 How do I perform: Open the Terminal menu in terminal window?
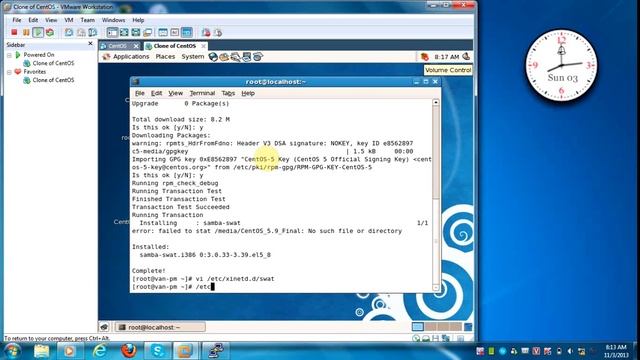(202, 93)
